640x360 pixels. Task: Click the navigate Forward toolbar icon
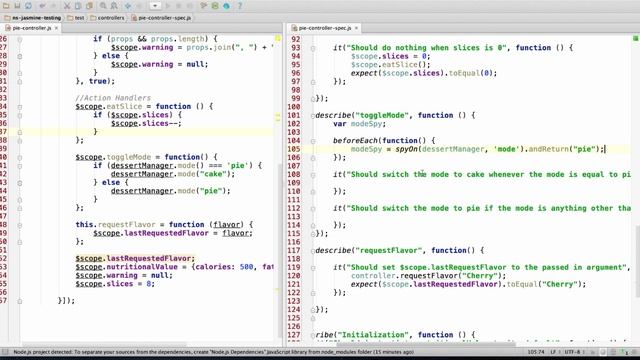point(139,6)
